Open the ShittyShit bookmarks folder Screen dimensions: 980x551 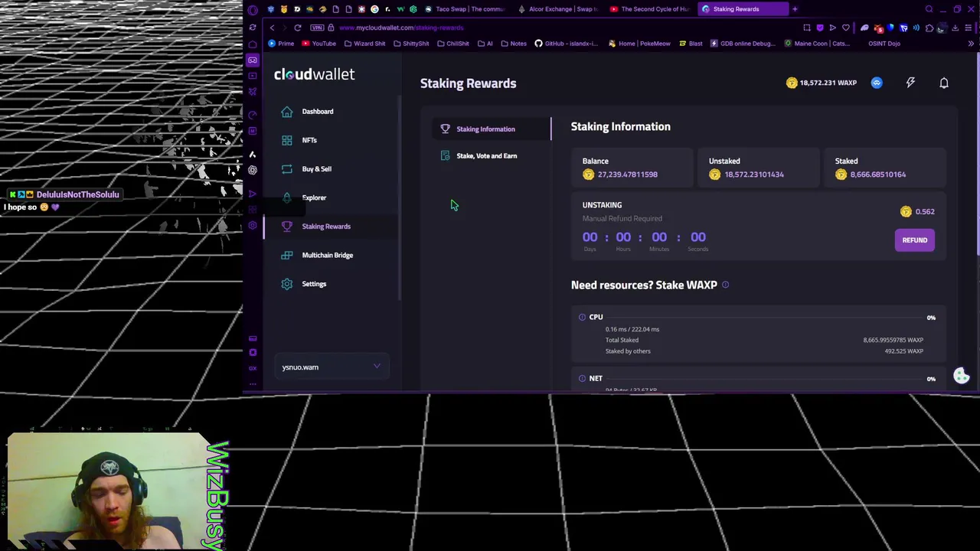pyautogui.click(x=411, y=44)
